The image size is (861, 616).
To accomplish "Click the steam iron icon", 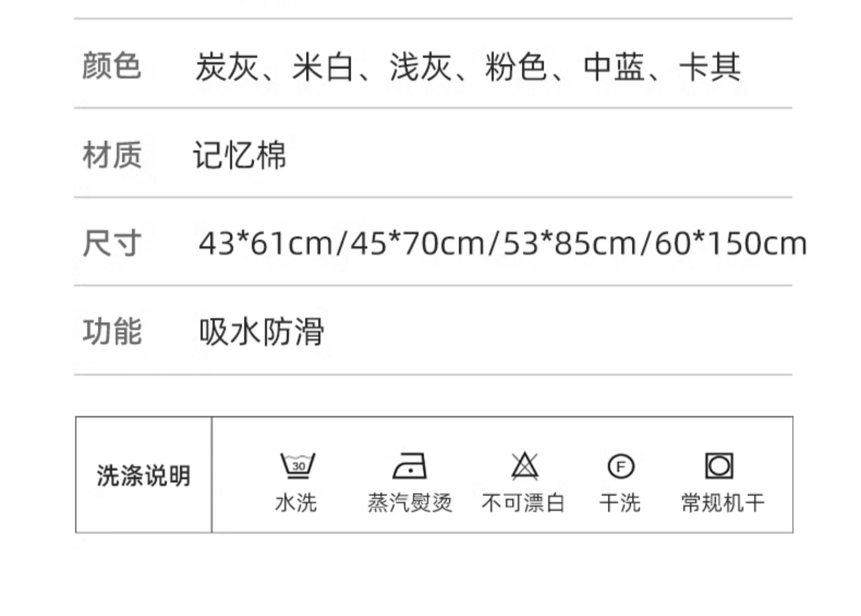I will point(410,465).
